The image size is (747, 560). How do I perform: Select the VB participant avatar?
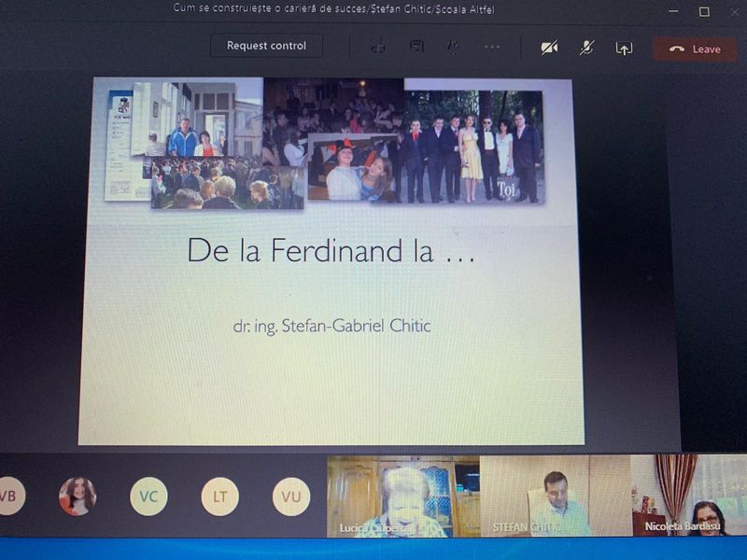(x=9, y=496)
